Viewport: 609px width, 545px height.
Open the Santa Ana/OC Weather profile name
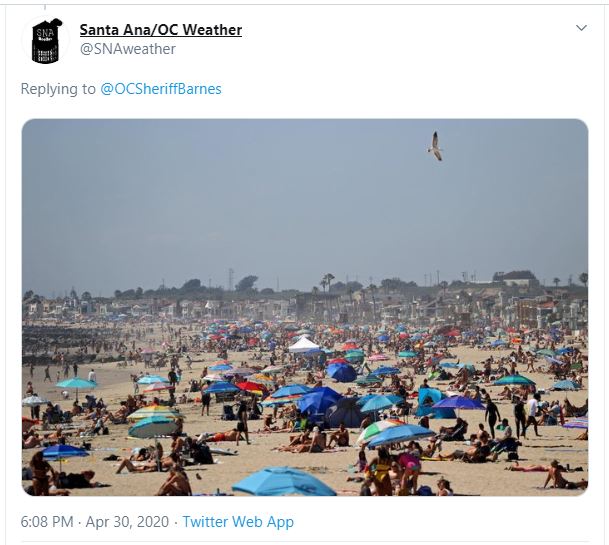click(x=161, y=30)
